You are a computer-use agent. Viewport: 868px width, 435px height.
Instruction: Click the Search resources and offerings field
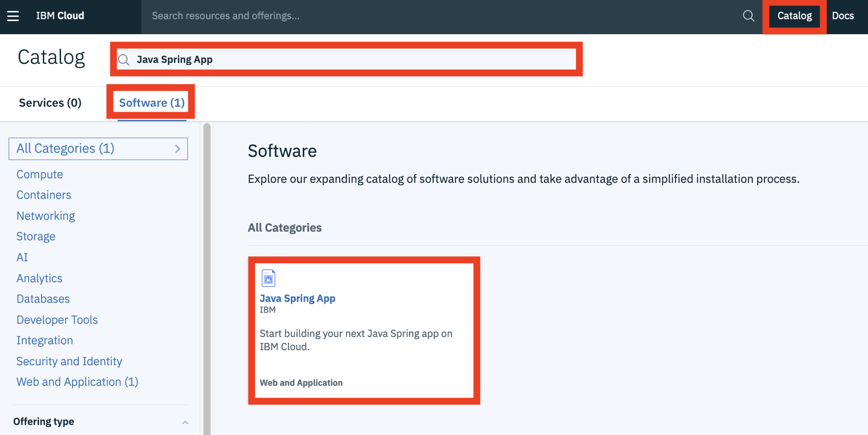pos(441,16)
